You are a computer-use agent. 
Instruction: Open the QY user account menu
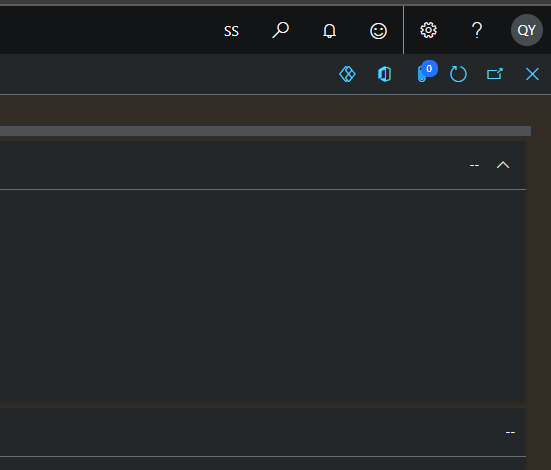(526, 30)
